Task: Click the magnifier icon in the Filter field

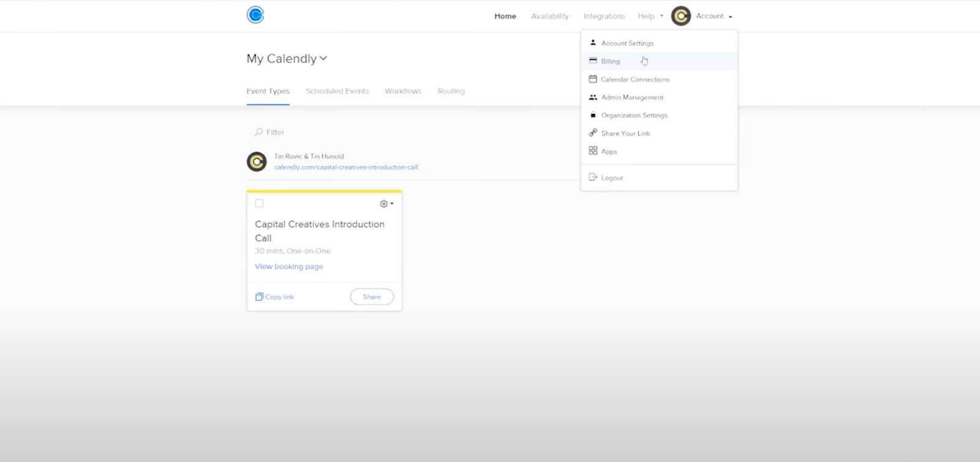Action: point(258,132)
